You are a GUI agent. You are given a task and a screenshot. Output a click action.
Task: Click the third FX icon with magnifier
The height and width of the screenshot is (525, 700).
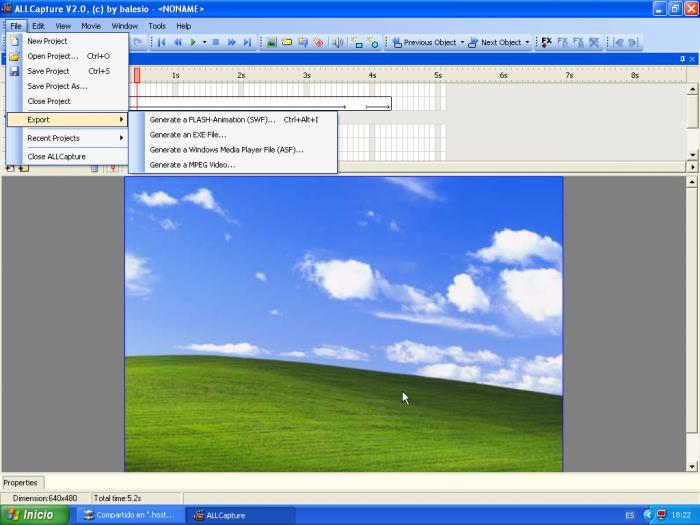point(578,42)
